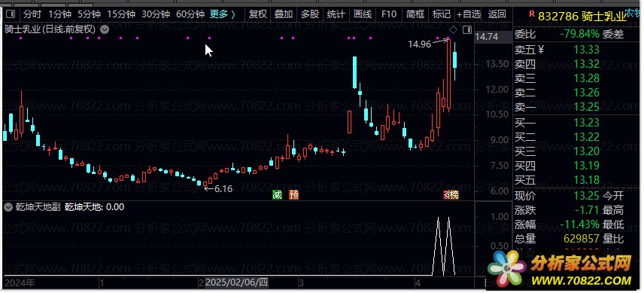644x293 pixels.
Task: Open the F10 company info
Action: tap(389, 14)
